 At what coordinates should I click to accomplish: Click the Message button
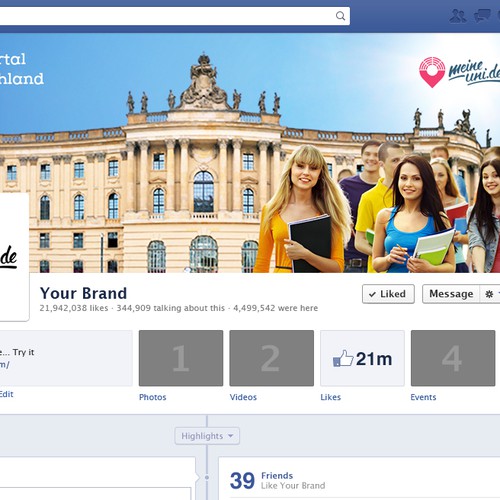click(x=451, y=294)
